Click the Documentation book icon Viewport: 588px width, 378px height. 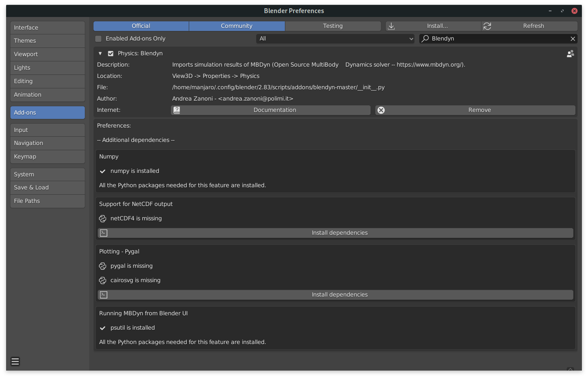pyautogui.click(x=177, y=110)
